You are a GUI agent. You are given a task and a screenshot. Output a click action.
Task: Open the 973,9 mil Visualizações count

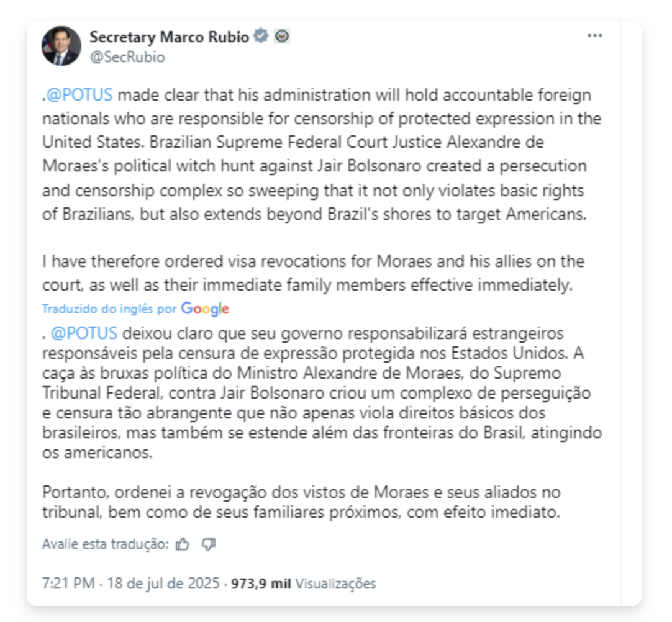(x=304, y=584)
